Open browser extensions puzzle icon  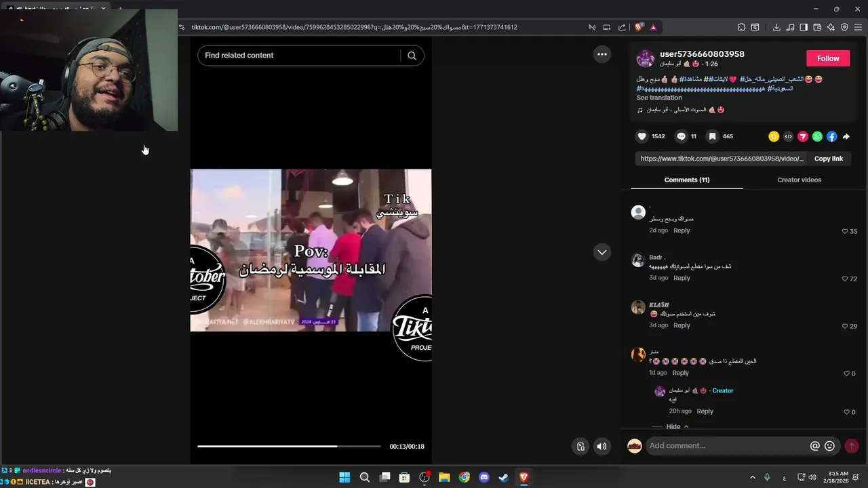(x=741, y=27)
